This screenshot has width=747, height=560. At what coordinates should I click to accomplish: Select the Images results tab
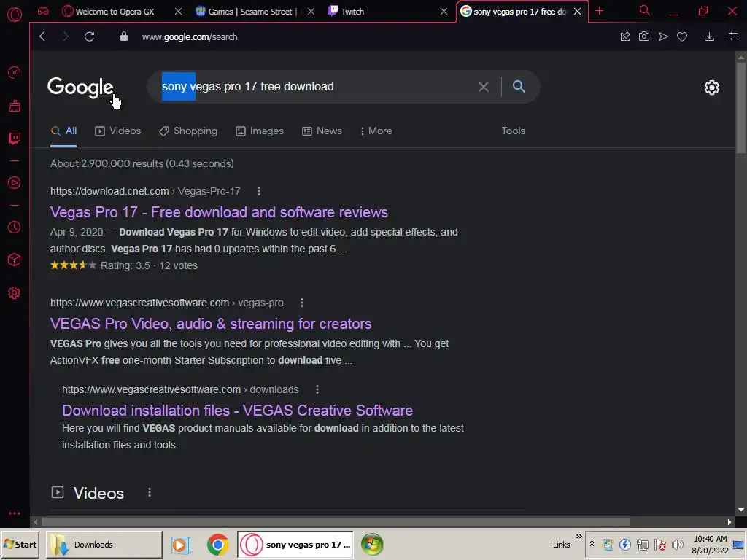pyautogui.click(x=260, y=131)
